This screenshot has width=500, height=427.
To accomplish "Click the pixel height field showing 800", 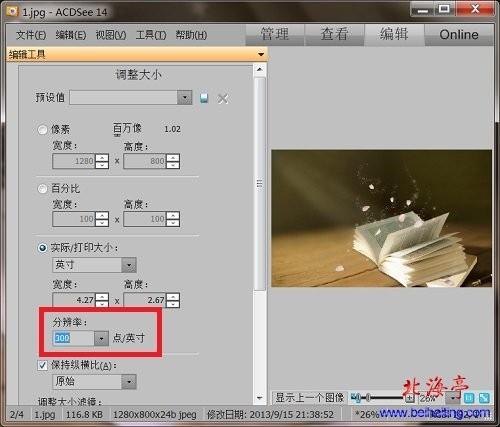I will [145, 161].
